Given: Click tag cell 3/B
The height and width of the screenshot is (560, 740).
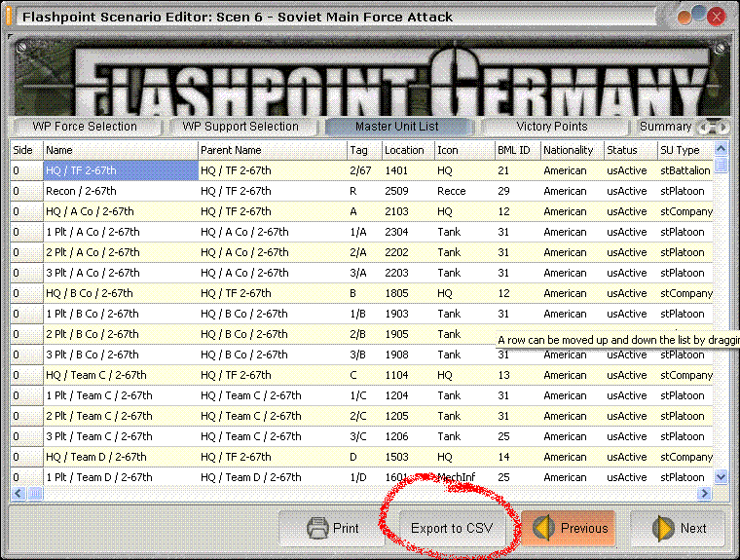Looking at the screenshot, I should [364, 355].
